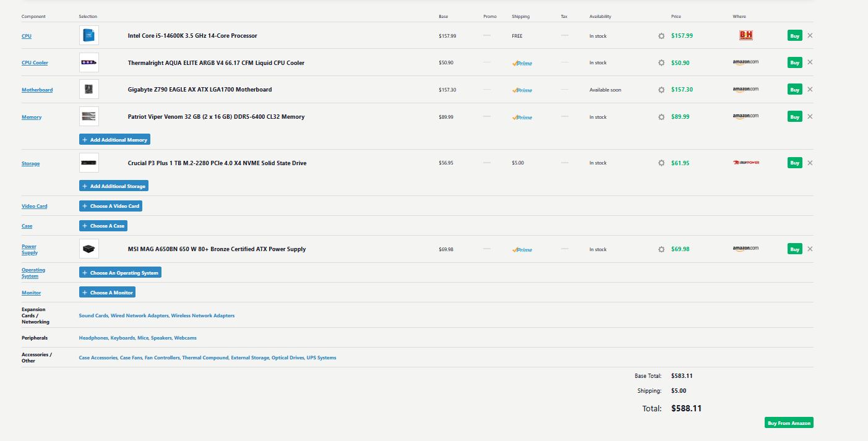Viewport: 868px width, 441px height.
Task: Click Amazon logo in Memory row
Action: tap(746, 116)
